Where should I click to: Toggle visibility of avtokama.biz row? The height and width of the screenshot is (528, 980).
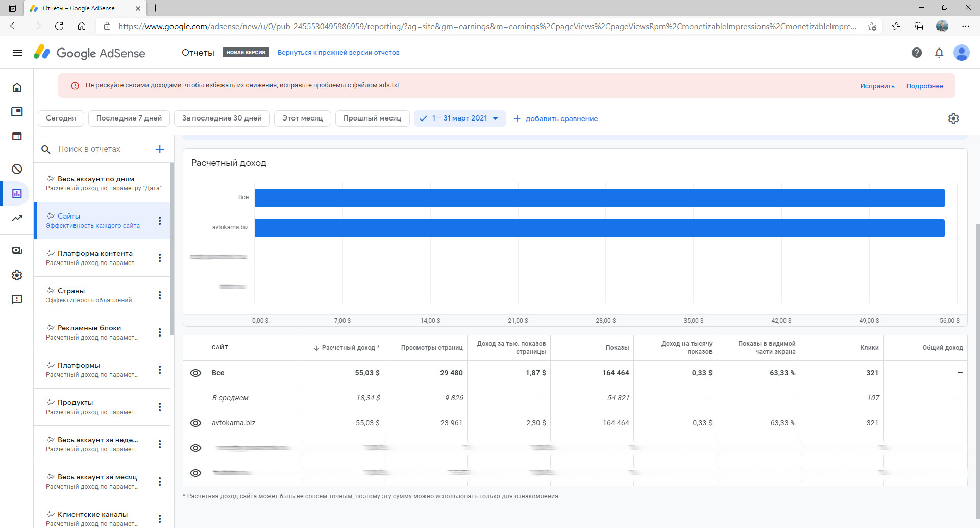click(195, 423)
